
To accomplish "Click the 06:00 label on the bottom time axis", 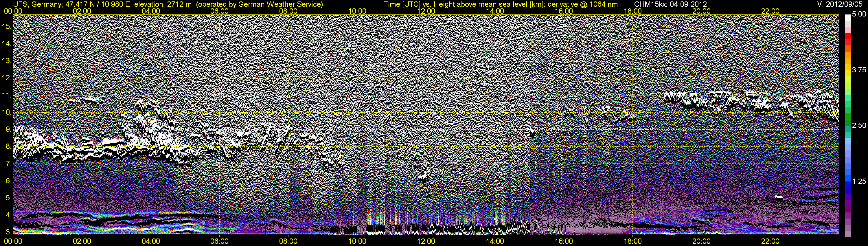I will (x=219, y=241).
